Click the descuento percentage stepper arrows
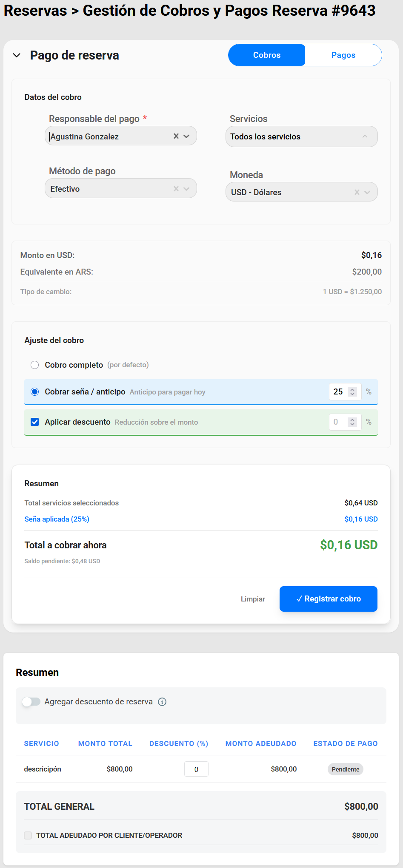This screenshot has height=868, width=403. tap(352, 422)
